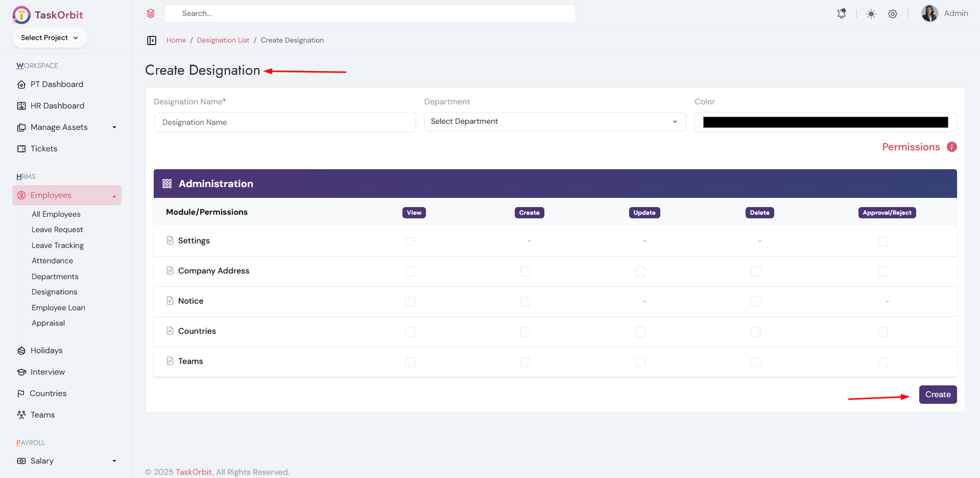Enable Approval/Reject permission for Teams

click(x=883, y=362)
